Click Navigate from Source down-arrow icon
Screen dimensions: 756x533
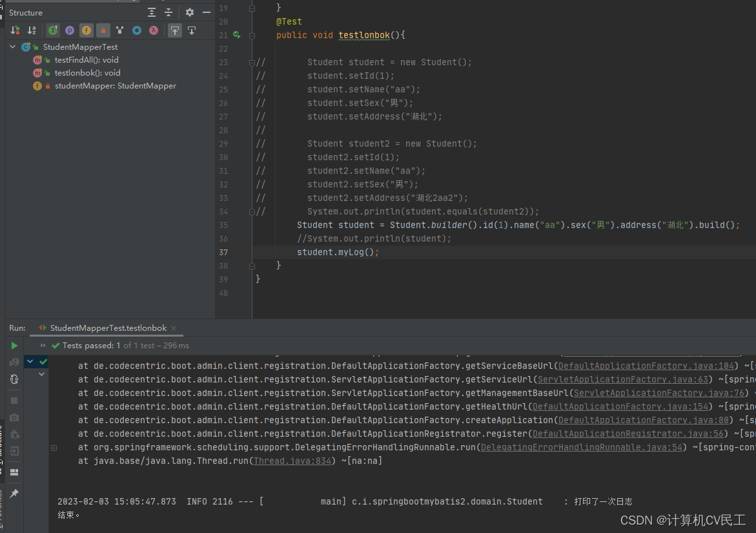(x=191, y=30)
